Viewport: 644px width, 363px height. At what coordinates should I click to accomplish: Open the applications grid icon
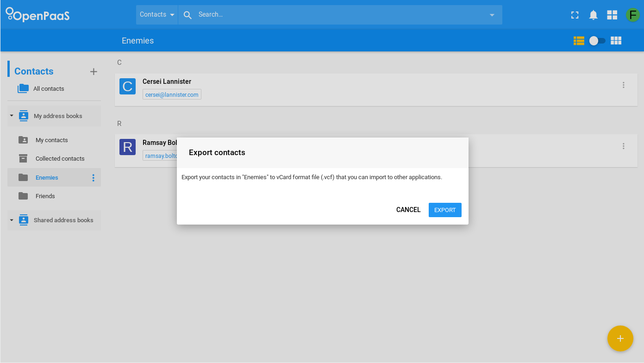pos(612,15)
